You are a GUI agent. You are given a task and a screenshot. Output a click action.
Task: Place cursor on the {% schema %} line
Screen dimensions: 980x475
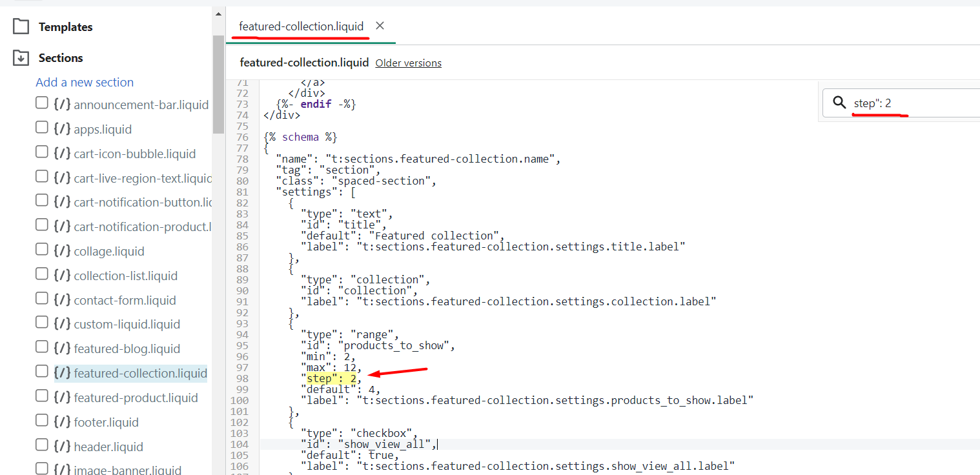300,137
